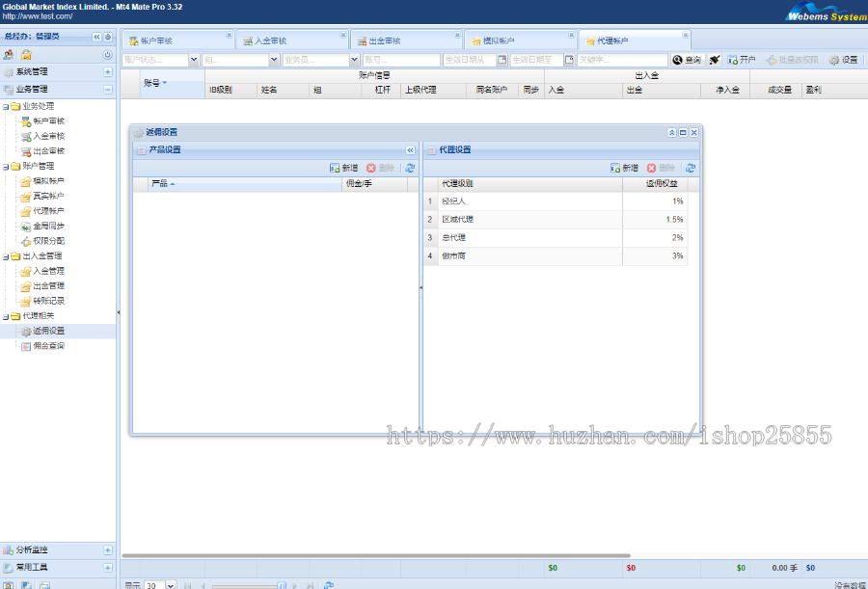Screen dimensions: 868x589
Task: Click the 开户 open account button
Action: click(x=742, y=60)
